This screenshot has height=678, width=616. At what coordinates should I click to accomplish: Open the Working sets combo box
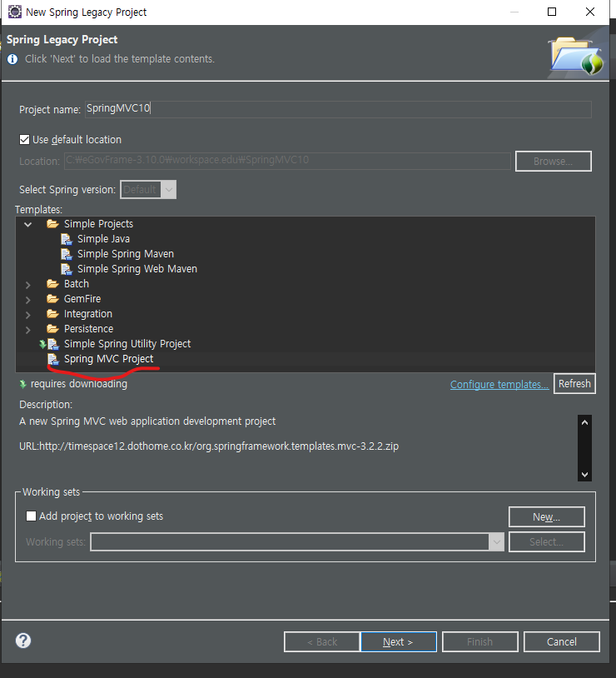[297, 541]
